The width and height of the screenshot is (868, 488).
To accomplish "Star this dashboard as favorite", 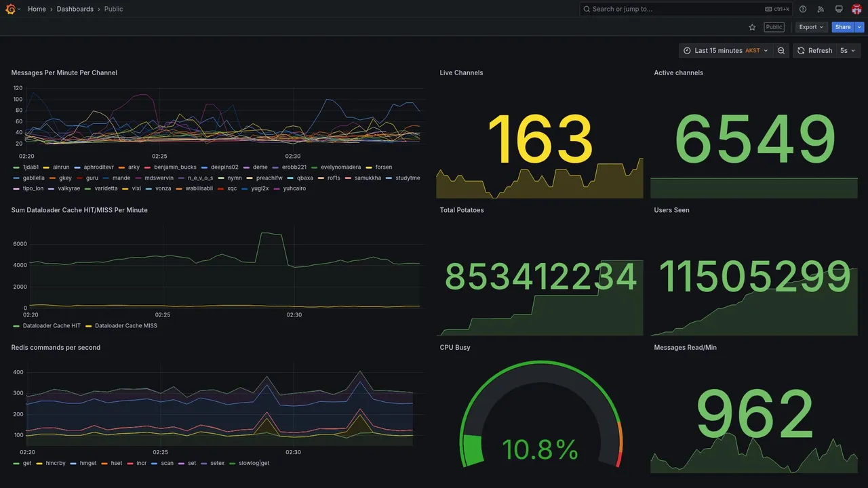I will click(752, 27).
